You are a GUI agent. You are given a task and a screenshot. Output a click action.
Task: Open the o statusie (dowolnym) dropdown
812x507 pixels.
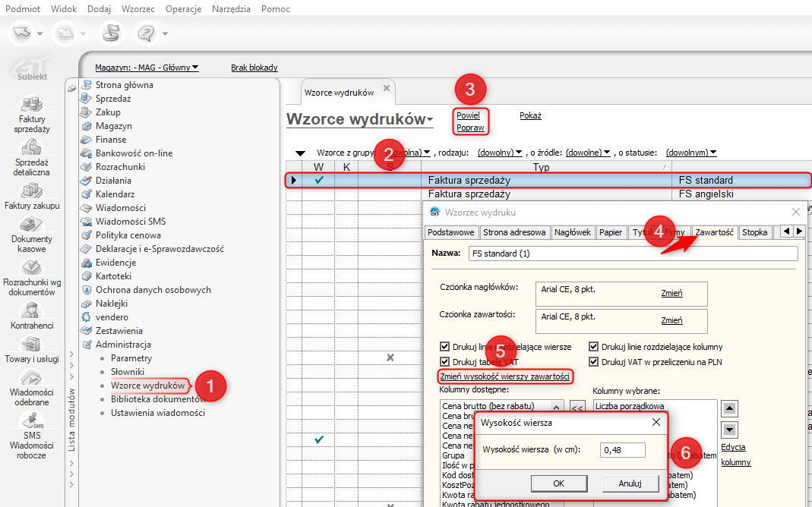[690, 153]
